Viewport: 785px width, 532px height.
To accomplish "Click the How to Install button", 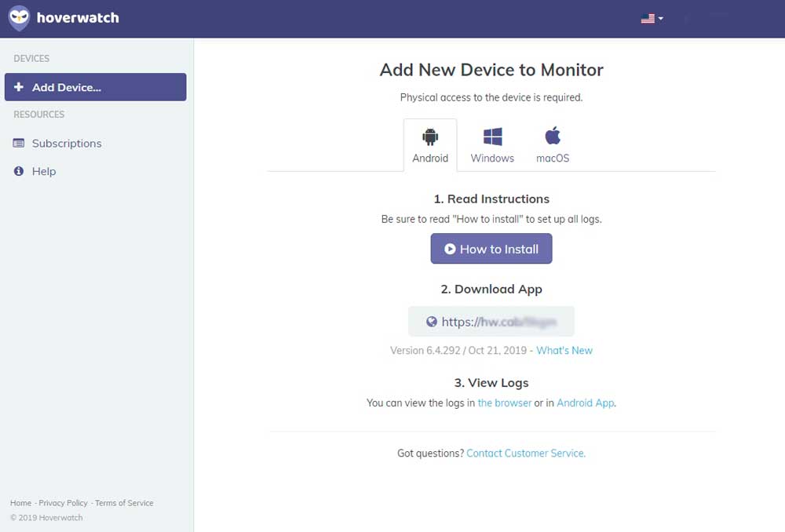I will pos(491,249).
